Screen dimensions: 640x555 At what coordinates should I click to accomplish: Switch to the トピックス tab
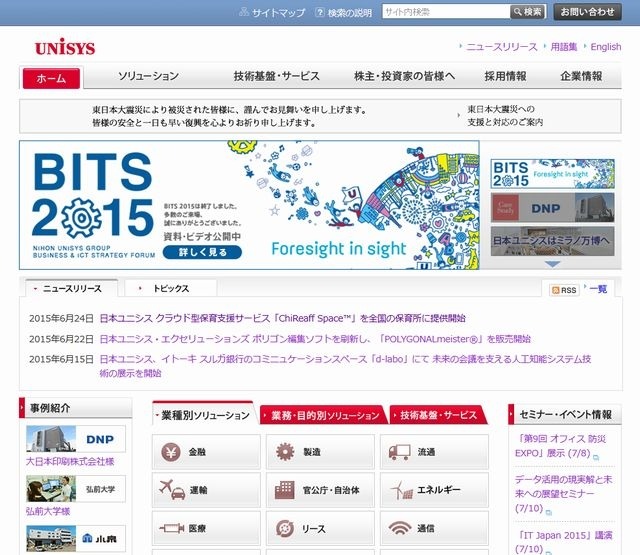(171, 289)
